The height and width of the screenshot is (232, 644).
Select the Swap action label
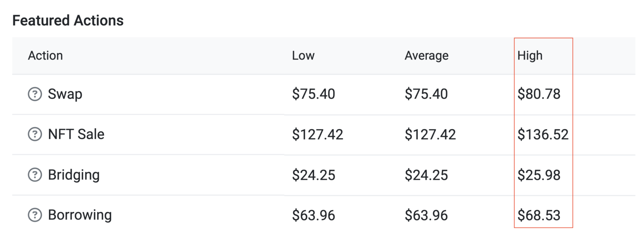tap(65, 94)
